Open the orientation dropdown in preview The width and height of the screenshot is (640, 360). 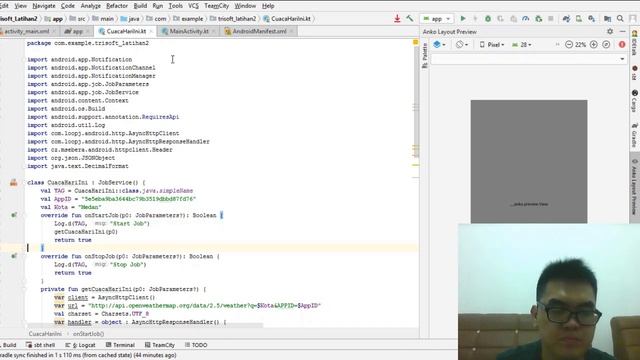(x=462, y=44)
